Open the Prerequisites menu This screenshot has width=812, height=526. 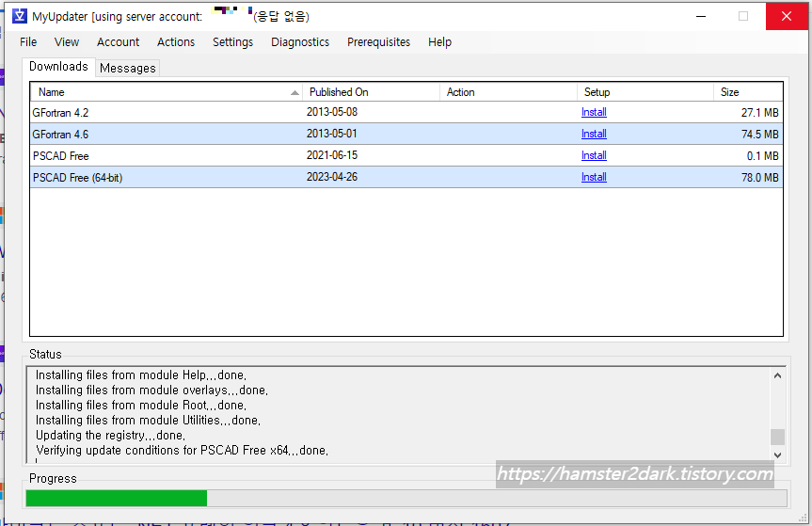pos(378,42)
